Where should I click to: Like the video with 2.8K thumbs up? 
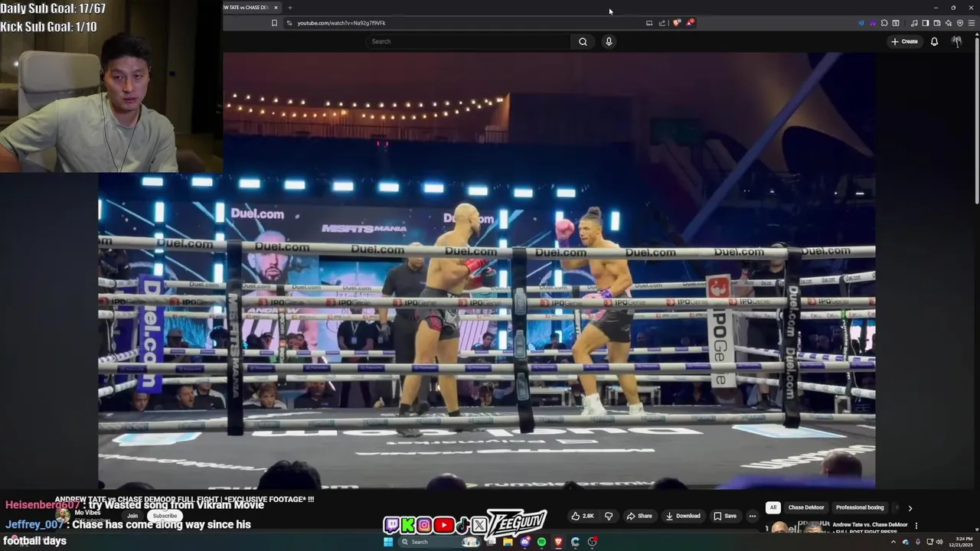tap(583, 516)
